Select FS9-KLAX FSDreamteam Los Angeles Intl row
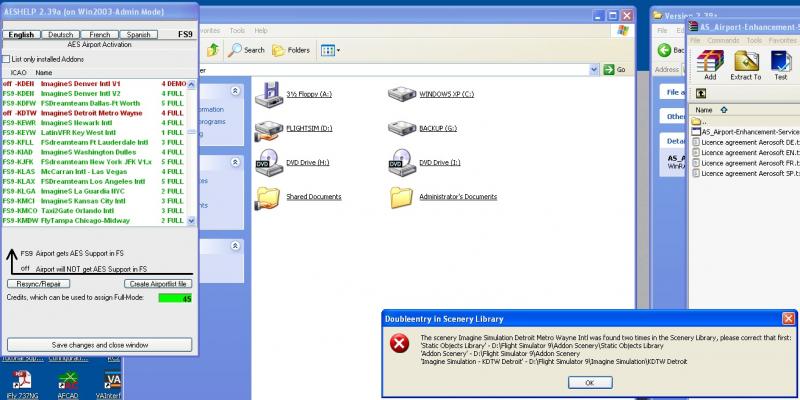This screenshot has height=400, width=800. click(x=94, y=182)
